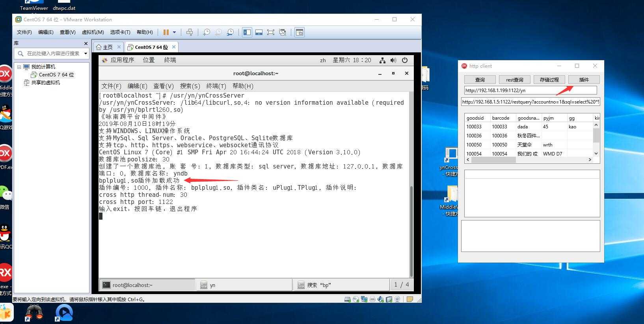Click the http://192.168.1.199:1122/yn URL field

click(x=530, y=90)
